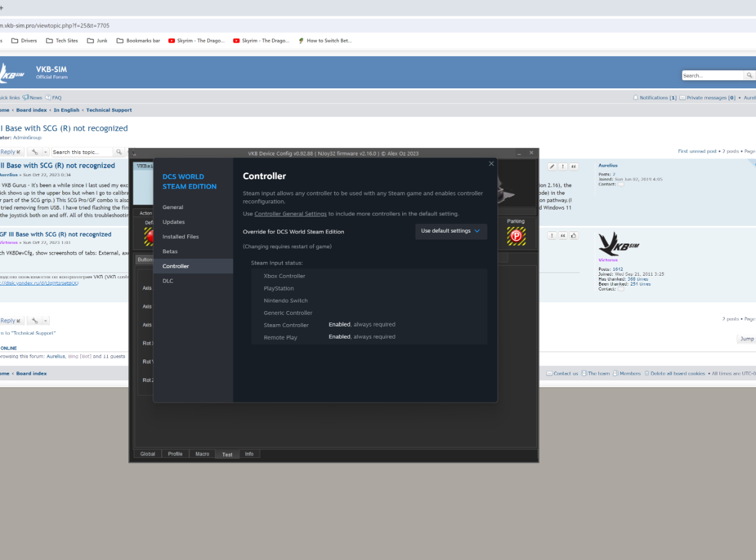Viewport: 756px width, 560px height.
Task: Open Aurelius profile link in post sidebar
Action: [608, 166]
